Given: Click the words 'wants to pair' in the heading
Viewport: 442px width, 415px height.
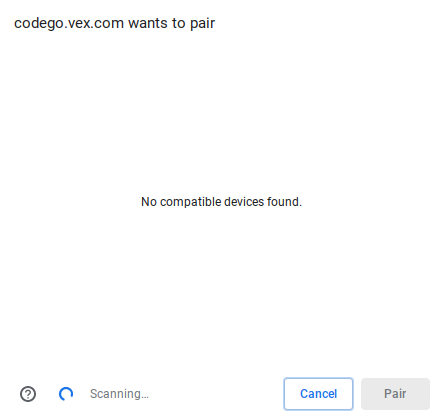Looking at the screenshot, I should click(172, 23).
